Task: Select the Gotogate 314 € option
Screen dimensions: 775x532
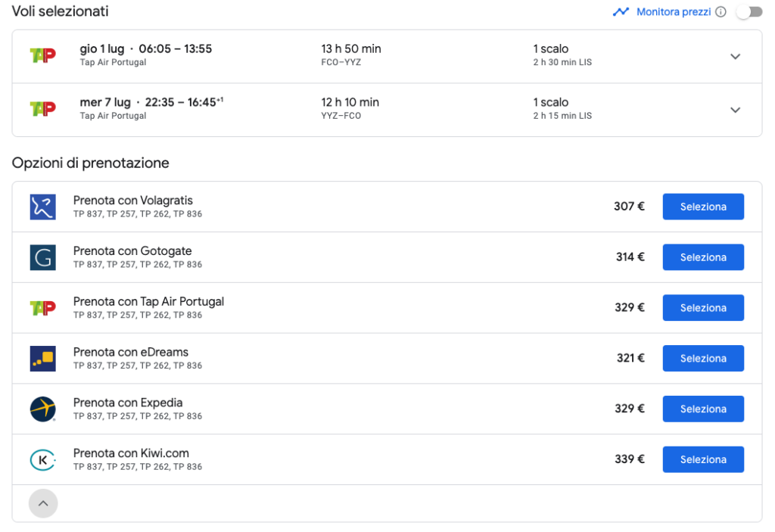Action: (x=703, y=257)
